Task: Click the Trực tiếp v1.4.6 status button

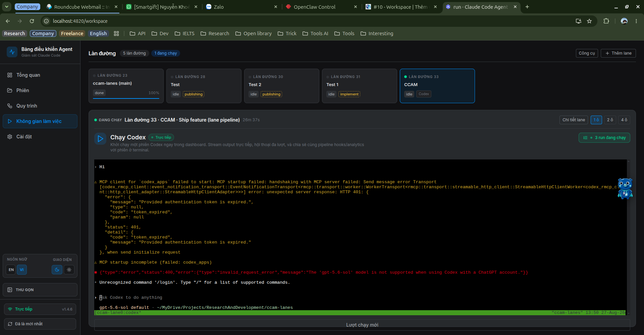Action: tap(40, 309)
